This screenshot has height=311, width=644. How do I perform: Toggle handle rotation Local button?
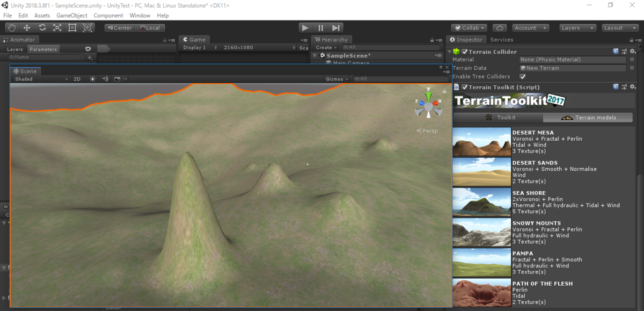(149, 28)
